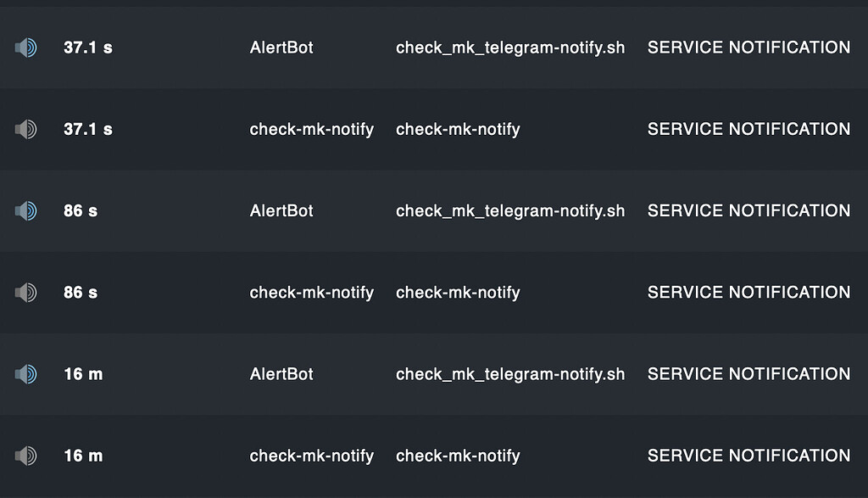This screenshot has height=498, width=868.
Task: Select the speaker icon beside the last check-mk-notify row
Action: coord(26,456)
